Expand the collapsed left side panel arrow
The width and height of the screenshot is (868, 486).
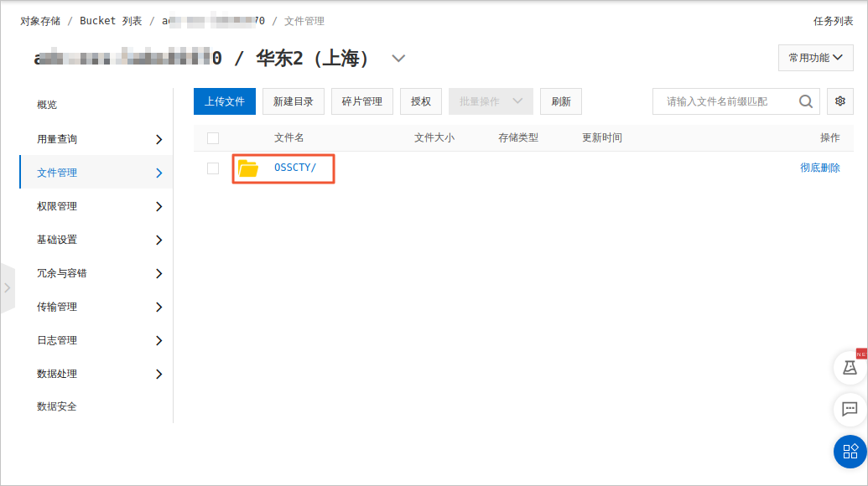pos(8,287)
